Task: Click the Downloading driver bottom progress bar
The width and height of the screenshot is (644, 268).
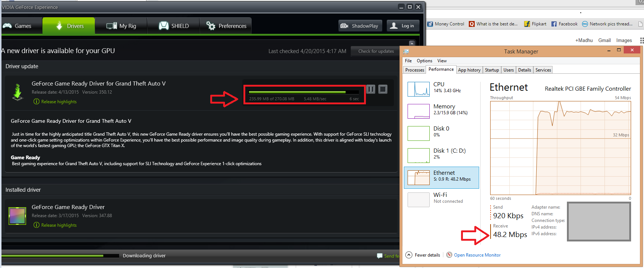Action: (x=60, y=255)
